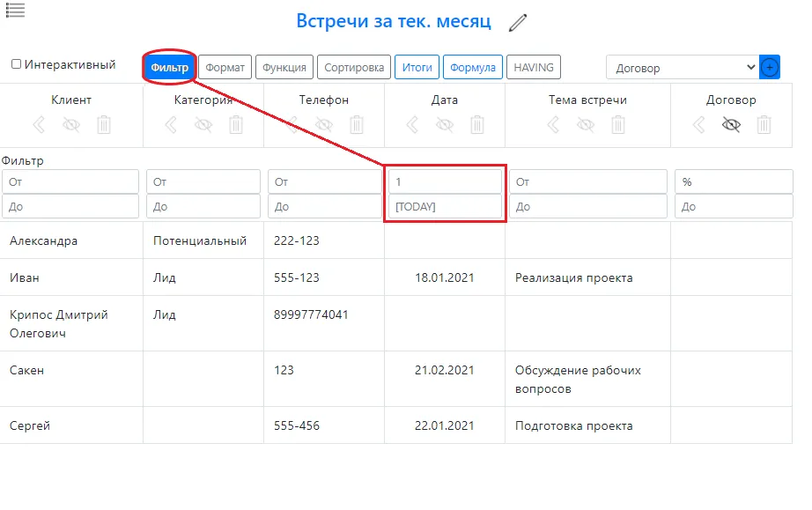Screen dimensions: 812x510
Task: Select the Сакен client cell
Action: click(71, 379)
